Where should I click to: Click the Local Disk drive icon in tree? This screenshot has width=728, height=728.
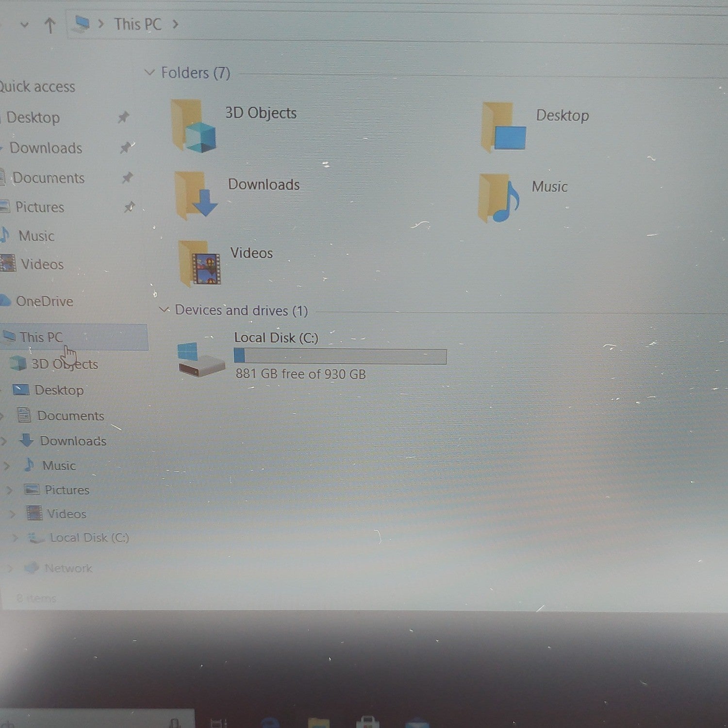(x=35, y=537)
